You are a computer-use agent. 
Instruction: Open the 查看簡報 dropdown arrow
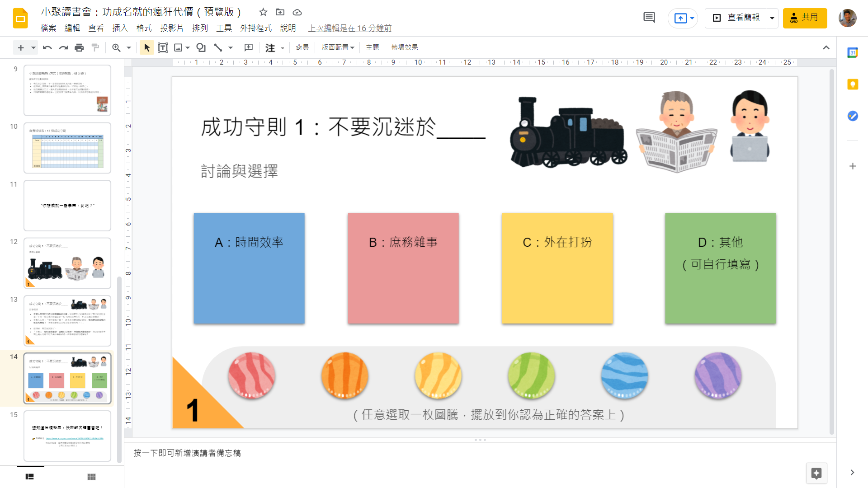(x=772, y=18)
